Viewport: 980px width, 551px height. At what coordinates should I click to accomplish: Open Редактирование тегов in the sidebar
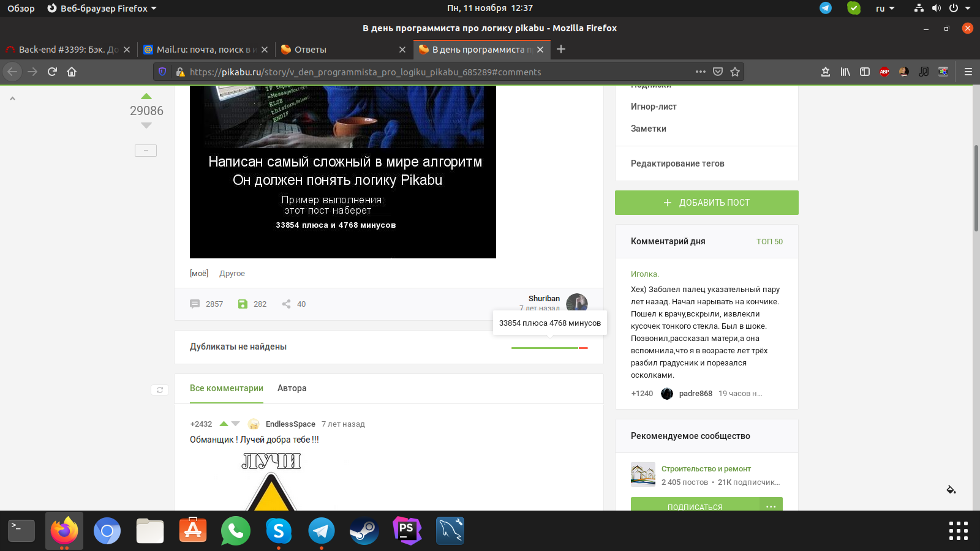pos(677,163)
